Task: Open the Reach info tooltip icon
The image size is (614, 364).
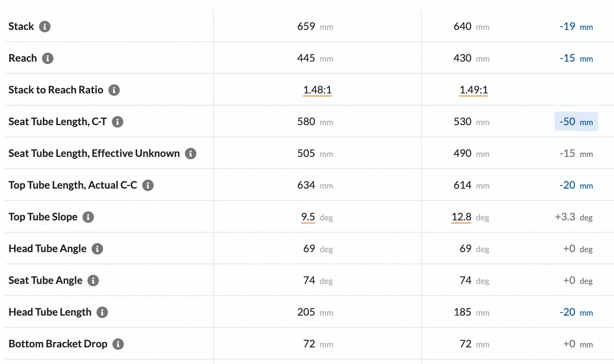Action: click(48, 58)
